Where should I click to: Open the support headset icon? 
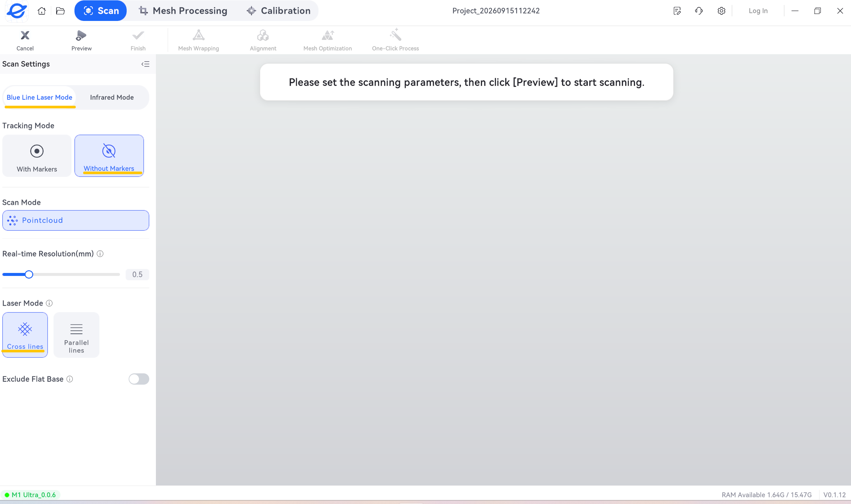point(699,11)
